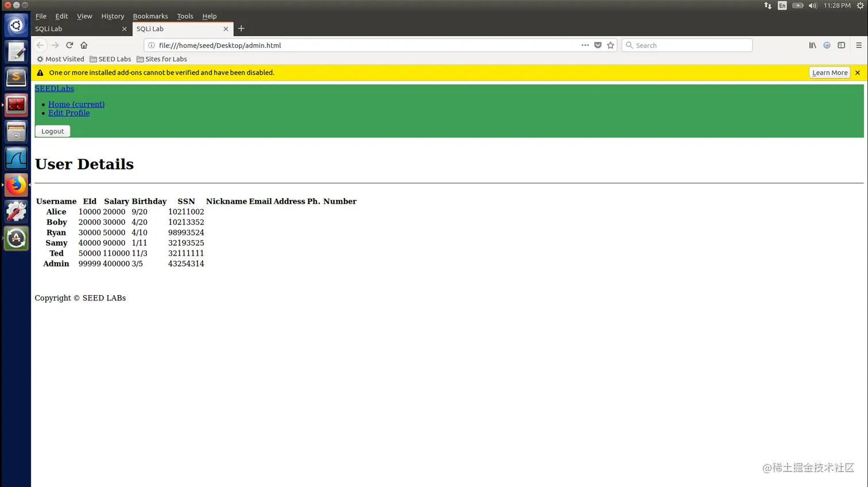Open the file manager from the dock

(16, 132)
